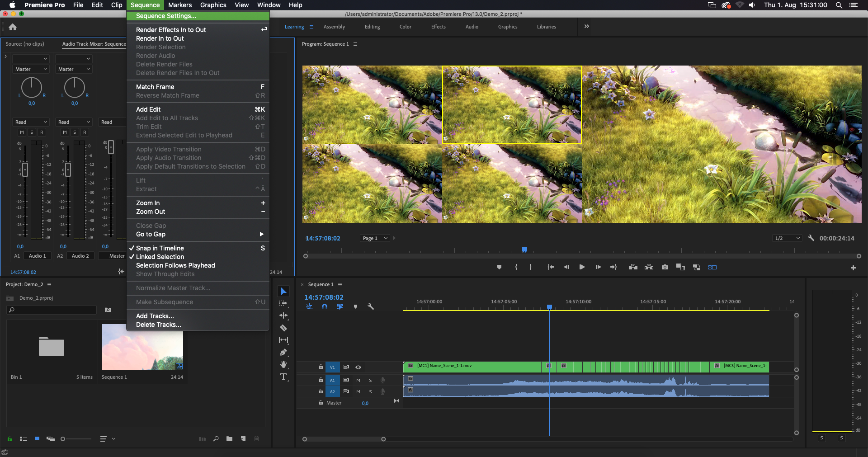The height and width of the screenshot is (457, 868).
Task: Click the Lift button in monitor
Action: click(633, 267)
